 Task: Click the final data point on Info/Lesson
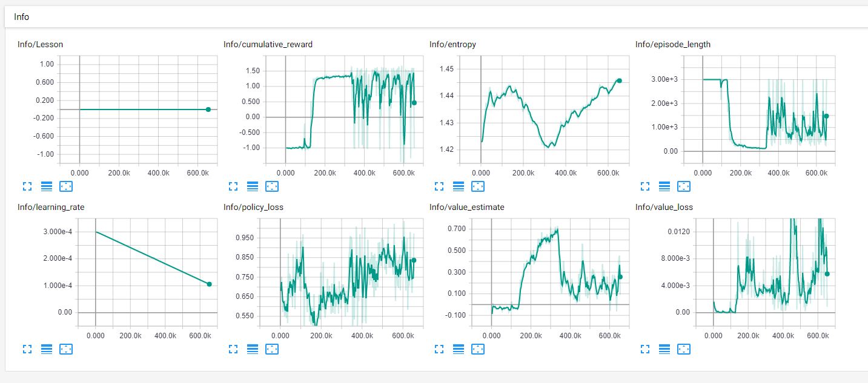208,110
